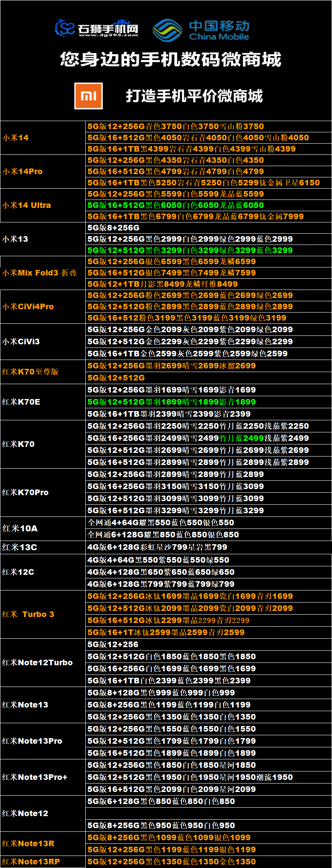This screenshot has height=868, width=332.
Task: Select the 小米14Pro model cell
Action: coord(43,171)
